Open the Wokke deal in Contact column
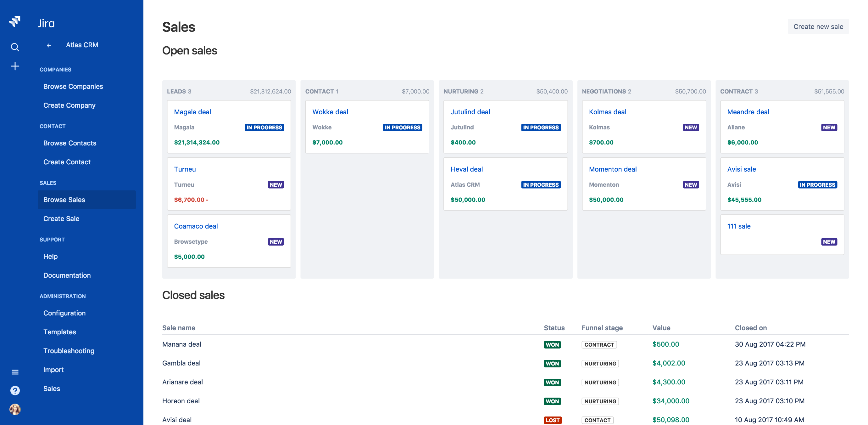Image resolution: width=868 pixels, height=425 pixels. coord(330,112)
